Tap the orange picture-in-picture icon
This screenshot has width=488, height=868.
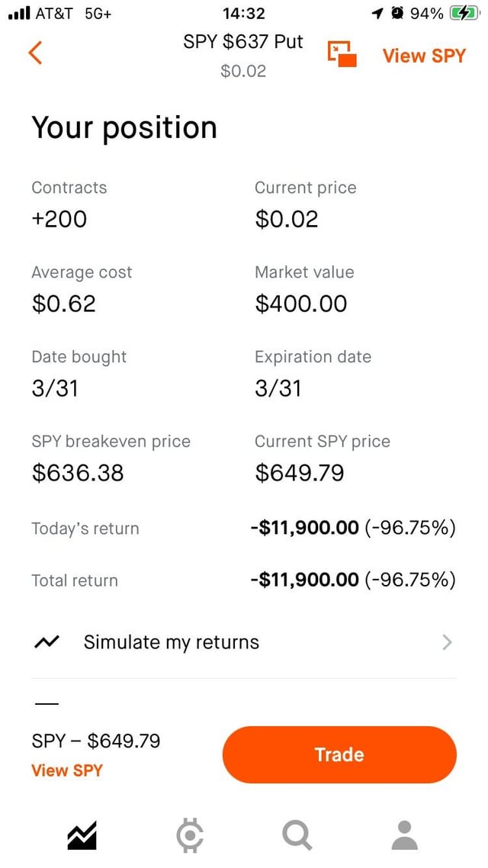click(342, 54)
